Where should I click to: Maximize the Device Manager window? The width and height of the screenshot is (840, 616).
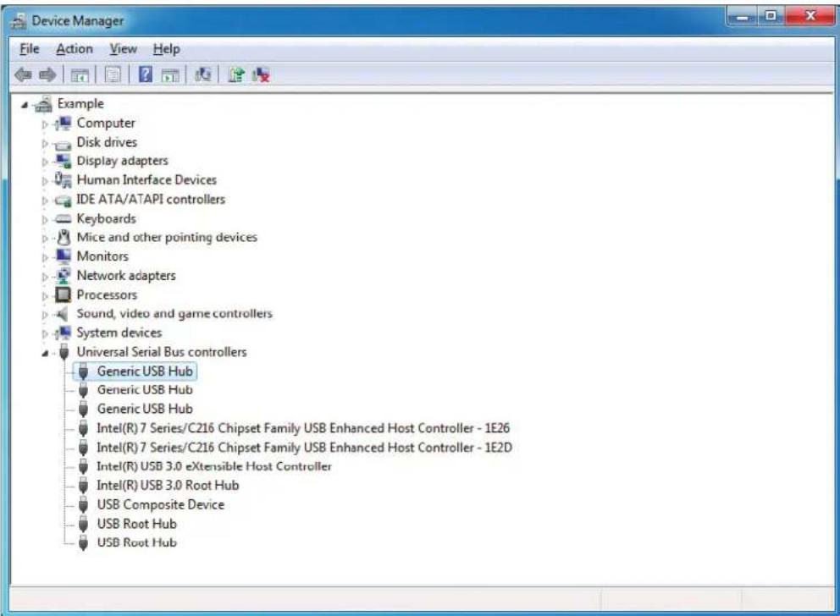[770, 17]
